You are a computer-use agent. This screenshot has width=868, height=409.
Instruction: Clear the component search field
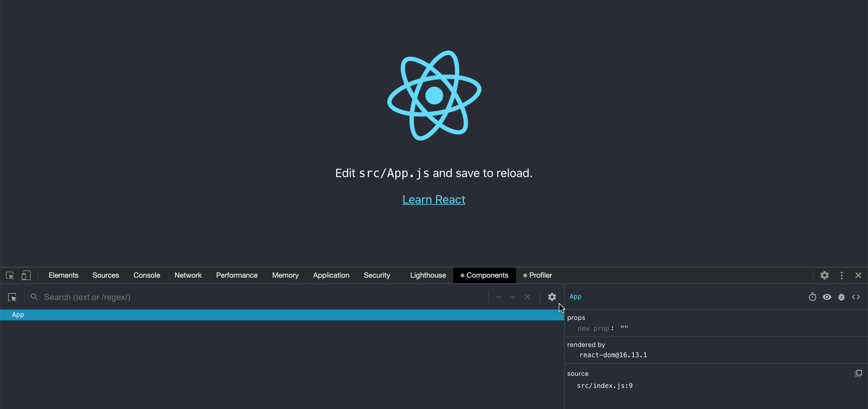pos(527,297)
